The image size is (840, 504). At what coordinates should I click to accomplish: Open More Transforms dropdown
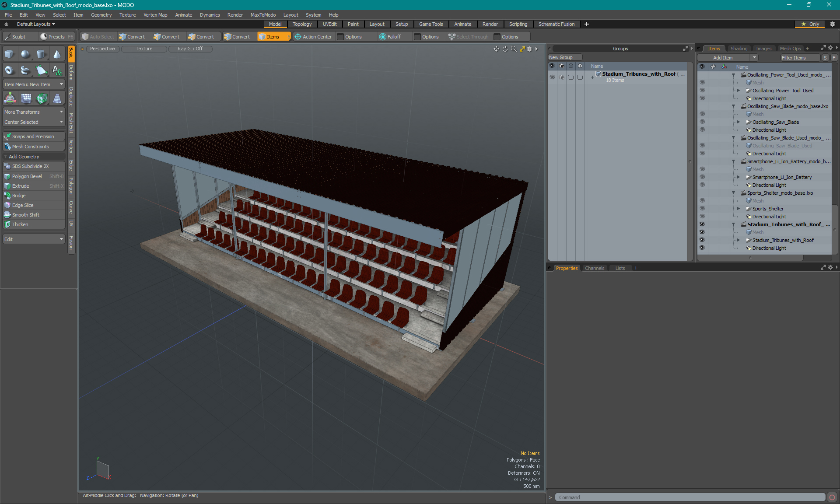click(x=34, y=112)
